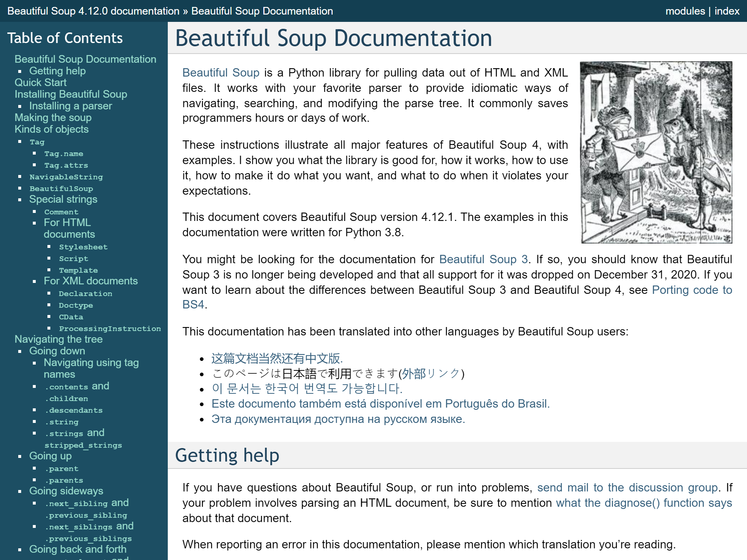Open the Português do Brasil translation link

click(x=380, y=404)
